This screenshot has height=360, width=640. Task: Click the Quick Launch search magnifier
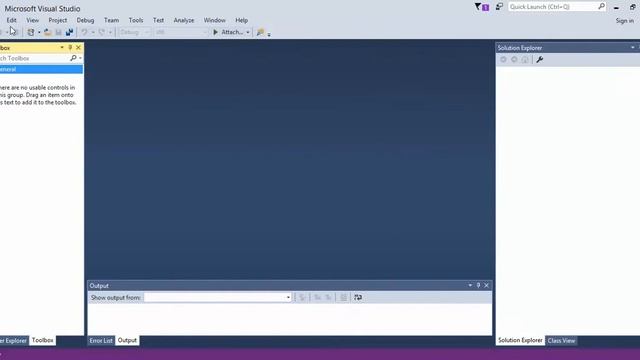click(601, 7)
